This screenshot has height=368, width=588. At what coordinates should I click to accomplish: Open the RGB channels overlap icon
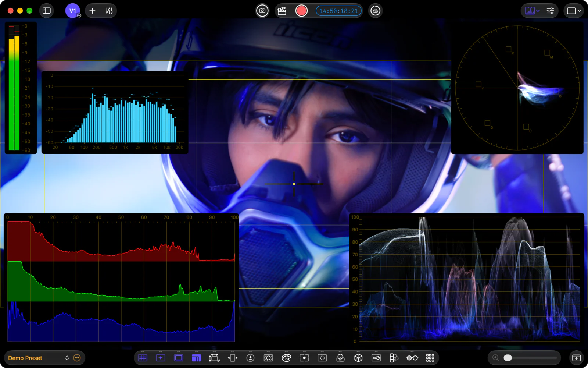[x=340, y=358]
